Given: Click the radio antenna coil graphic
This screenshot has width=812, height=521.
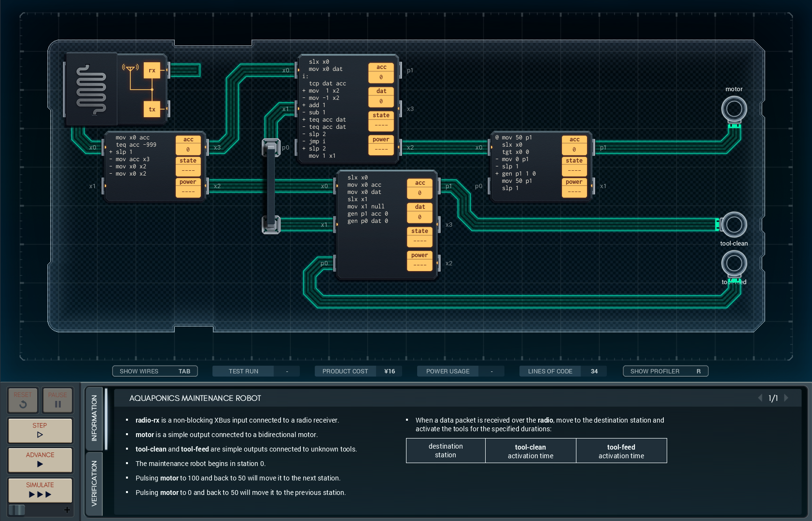Looking at the screenshot, I should (91, 89).
